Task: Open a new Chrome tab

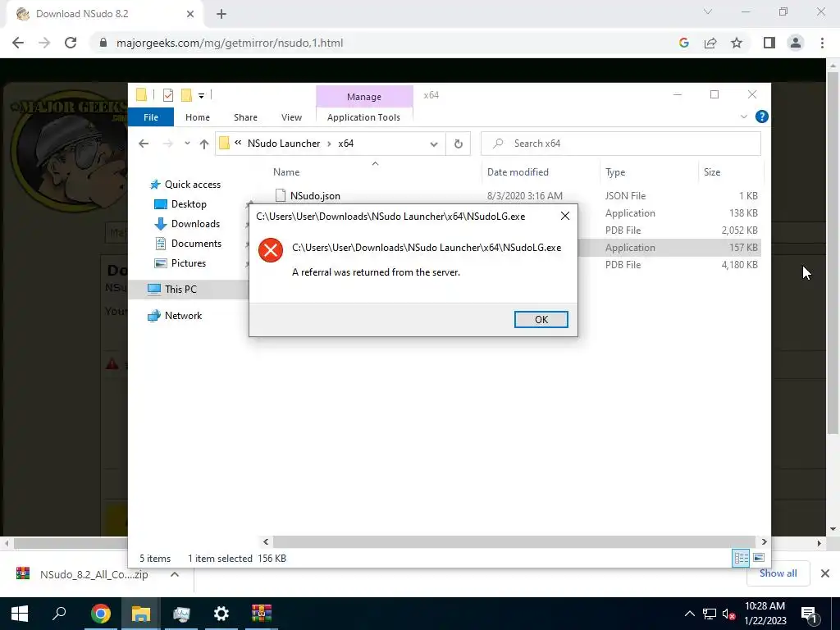Action: pos(221,14)
